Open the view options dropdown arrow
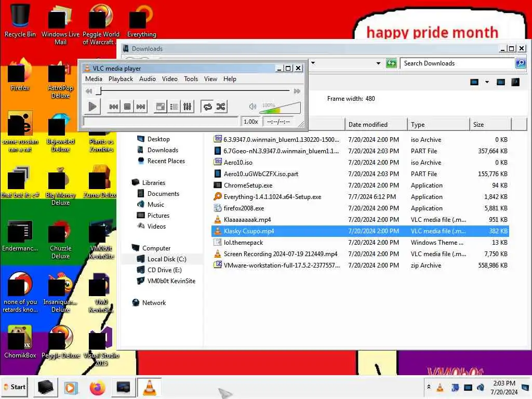 (487, 82)
